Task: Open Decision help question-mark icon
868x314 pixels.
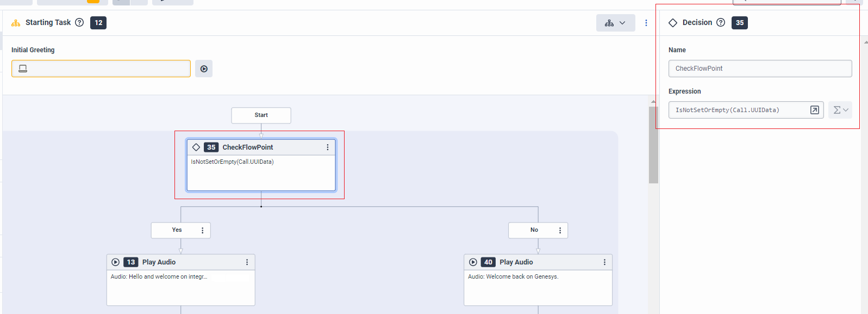Action: (x=721, y=22)
